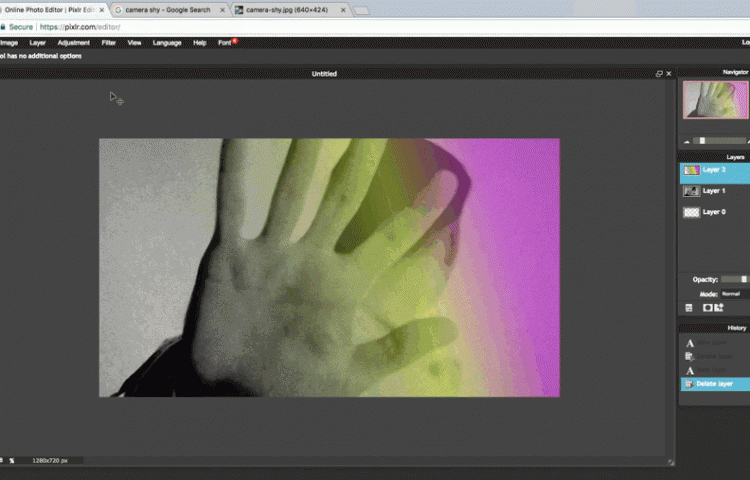Image resolution: width=750 pixels, height=480 pixels.
Task: Click the zoom percent icon in status bar
Action: (x=11, y=461)
